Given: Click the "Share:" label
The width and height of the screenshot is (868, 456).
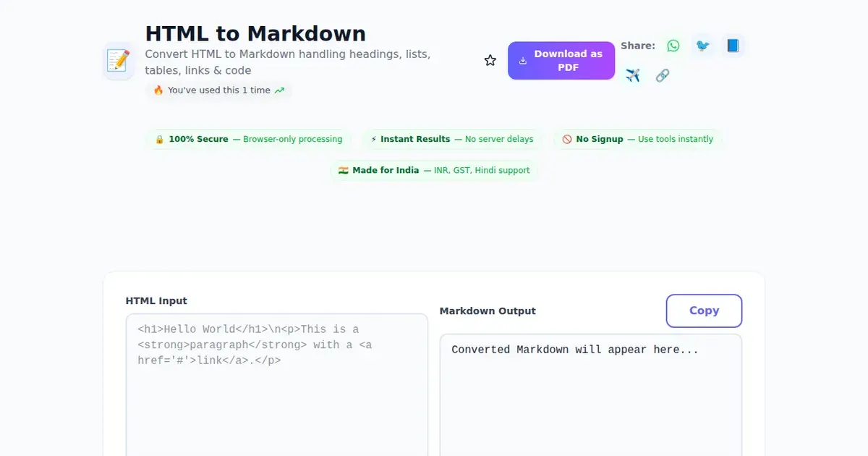Looking at the screenshot, I should pyautogui.click(x=638, y=46).
